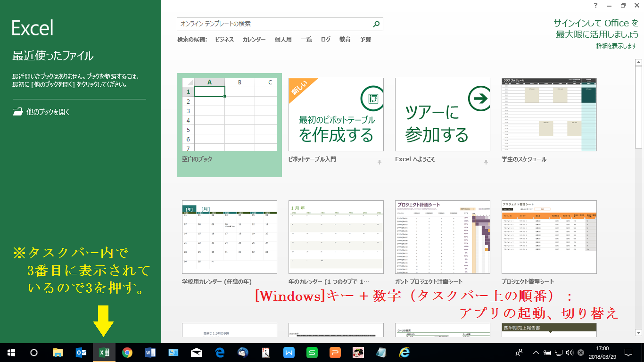
Task: Select the ビジネス suggested search
Action: coord(224,40)
